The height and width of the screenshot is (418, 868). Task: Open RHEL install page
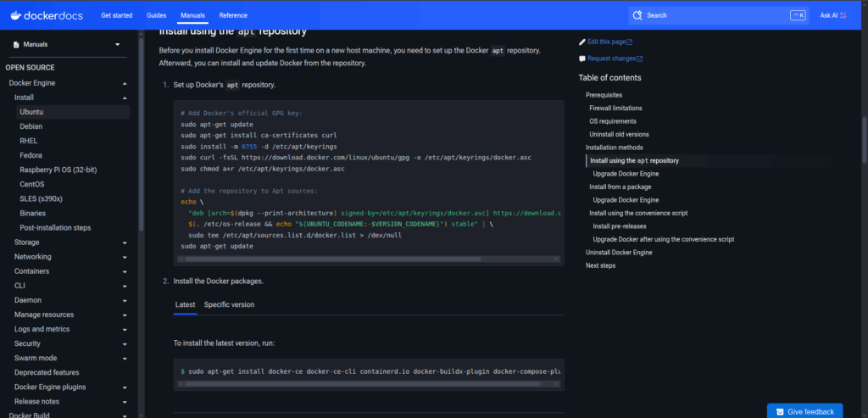[29, 141]
